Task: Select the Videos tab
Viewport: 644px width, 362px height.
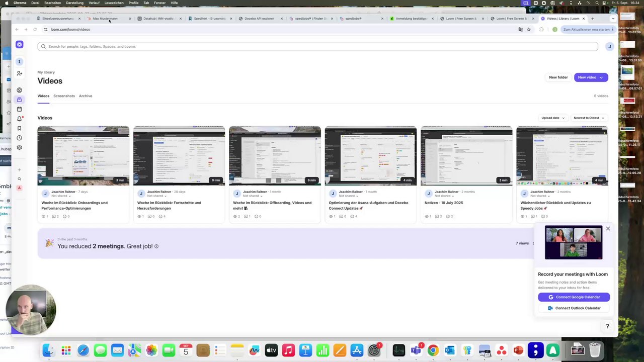Action: (x=43, y=96)
